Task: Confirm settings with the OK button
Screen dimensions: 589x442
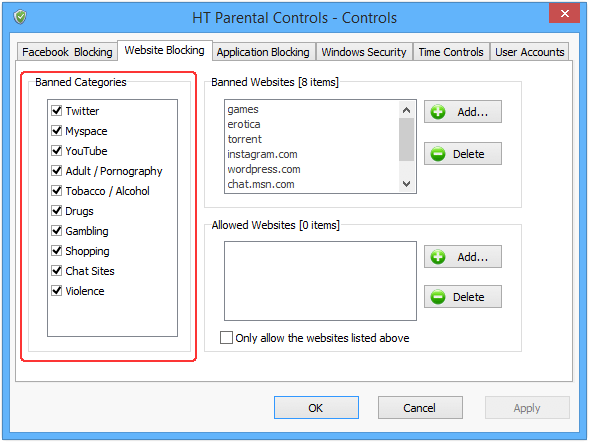Action: 316,407
